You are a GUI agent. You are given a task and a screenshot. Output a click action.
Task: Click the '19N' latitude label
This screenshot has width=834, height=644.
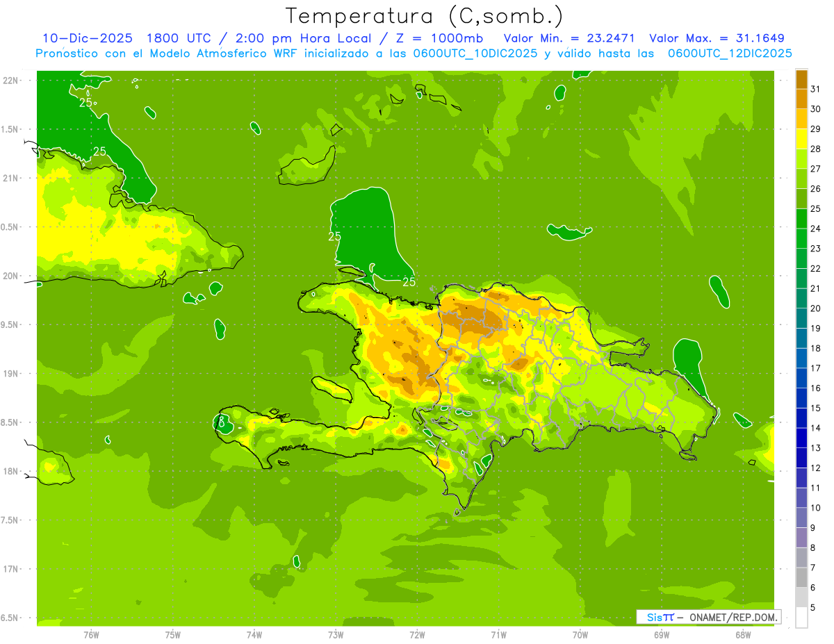(11, 374)
